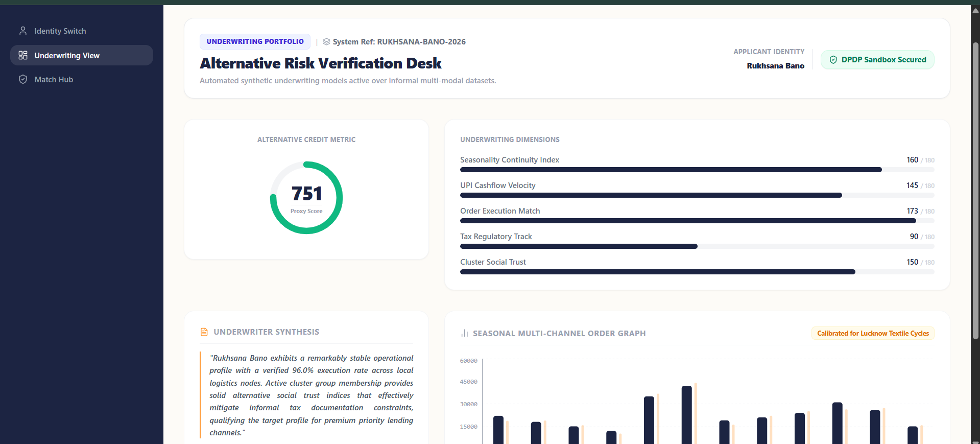Click the DPDP Sandbox Secured badge
Image resolution: width=980 pixels, height=444 pixels.
[x=877, y=60]
